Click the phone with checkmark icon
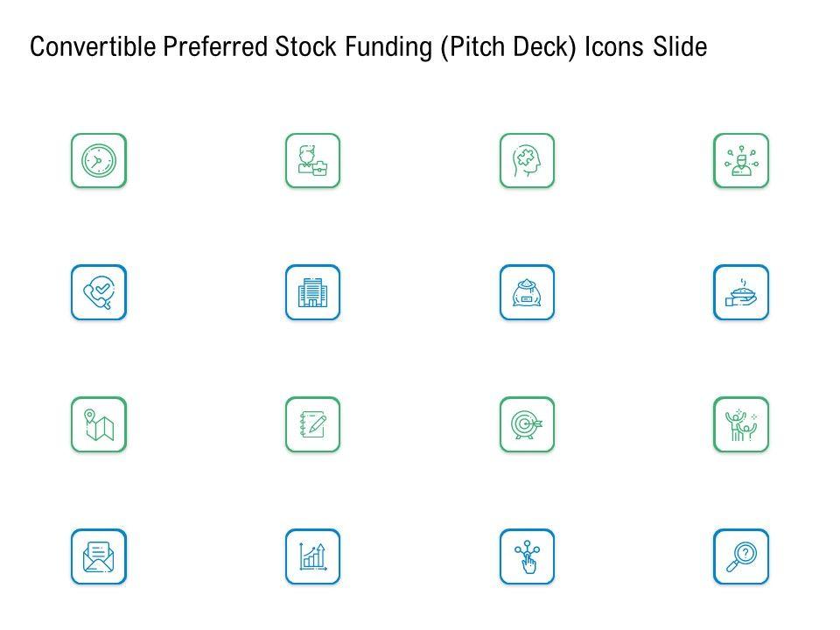 98,292
